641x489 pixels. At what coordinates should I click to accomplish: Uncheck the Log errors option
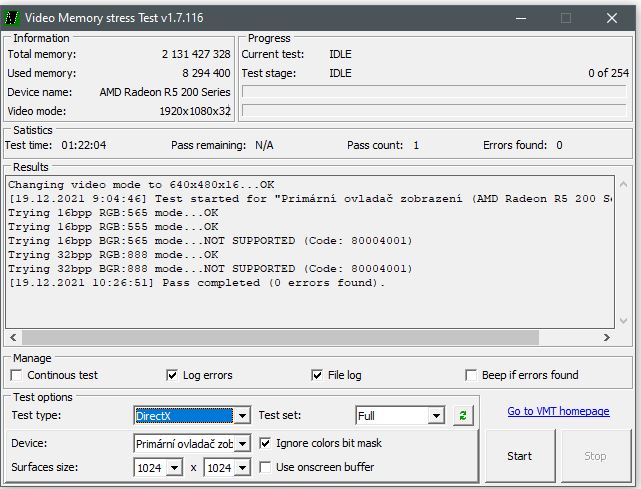172,376
